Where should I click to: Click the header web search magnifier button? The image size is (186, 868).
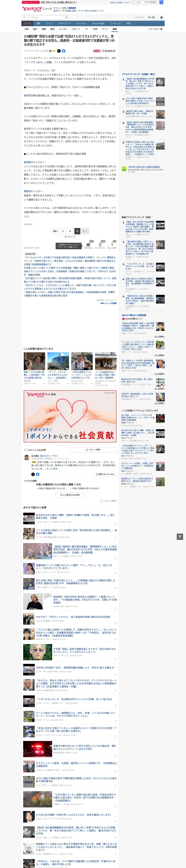pos(161,2)
